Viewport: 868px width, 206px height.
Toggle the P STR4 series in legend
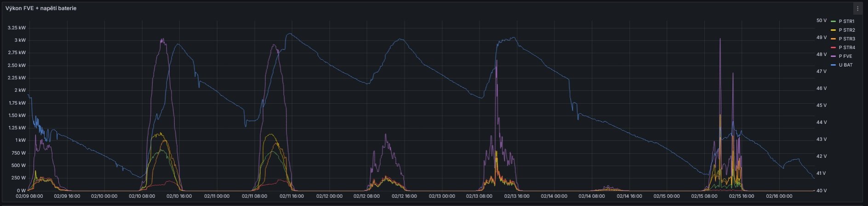847,47
